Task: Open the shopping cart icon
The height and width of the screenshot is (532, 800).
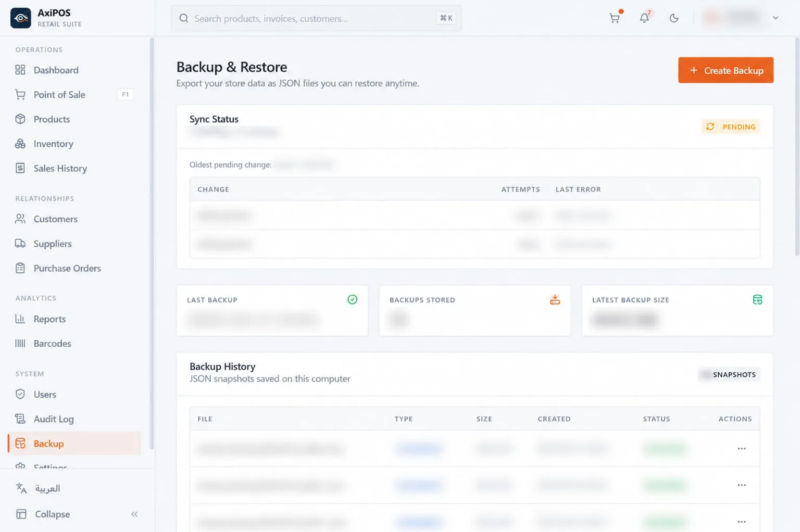Action: pos(615,18)
